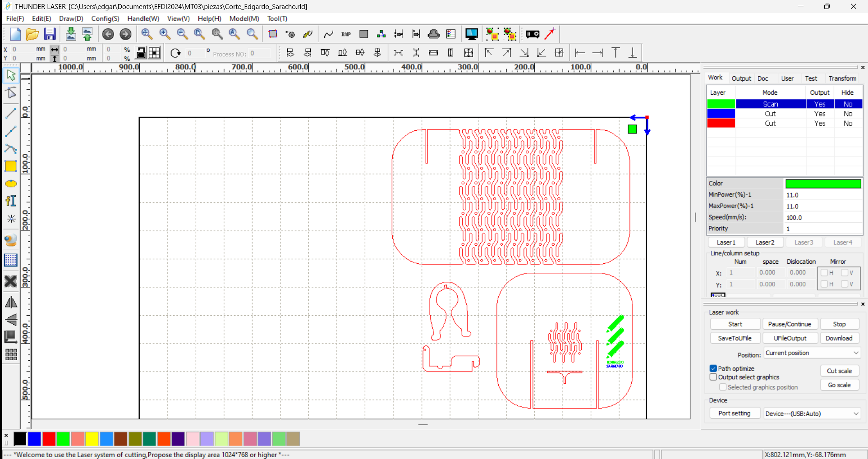Toggle X row Mirror H checkbox
Image resolution: width=868 pixels, height=459 pixels.
click(824, 273)
